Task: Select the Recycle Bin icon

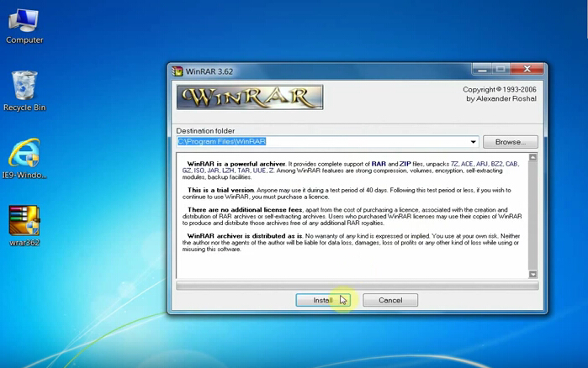Action: [24, 91]
